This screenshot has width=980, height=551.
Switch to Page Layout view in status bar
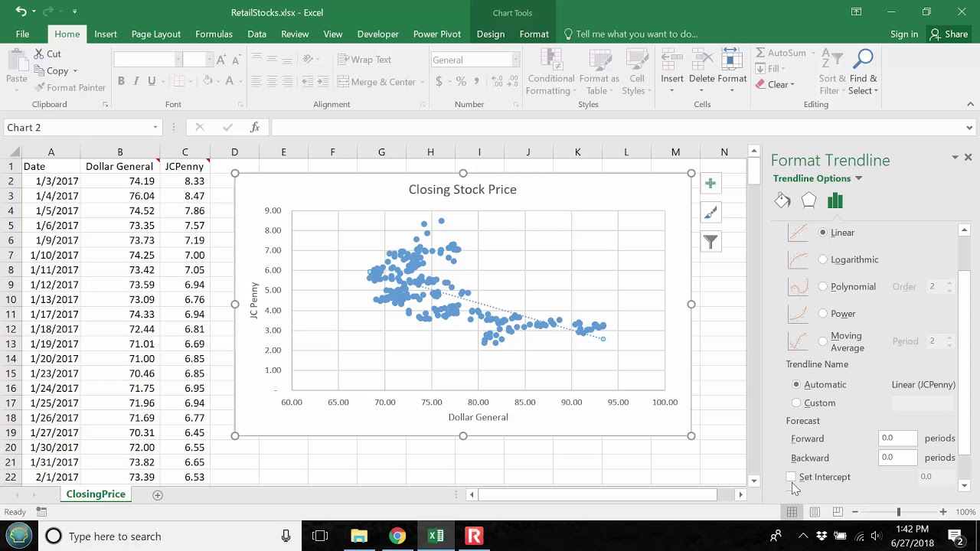point(815,512)
